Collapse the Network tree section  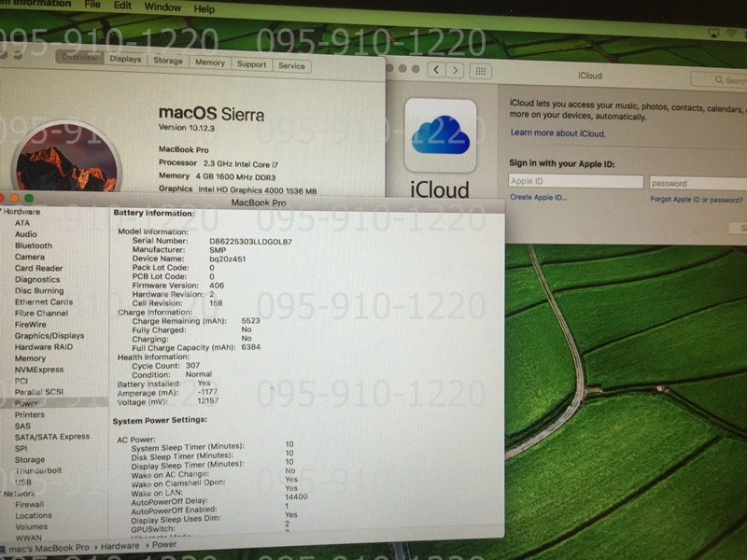3,493
